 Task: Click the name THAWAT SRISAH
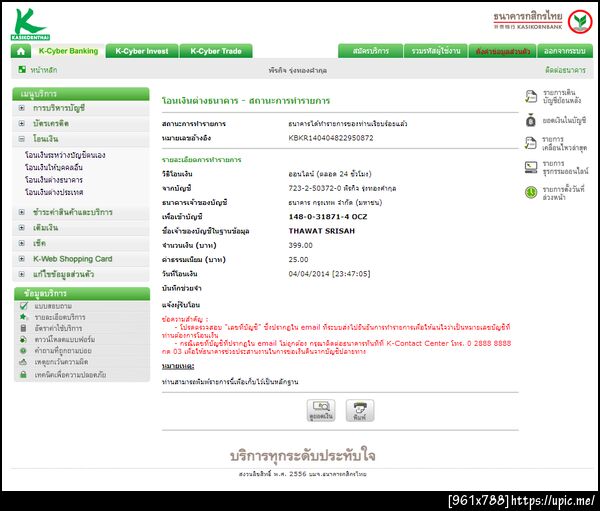coord(321,231)
